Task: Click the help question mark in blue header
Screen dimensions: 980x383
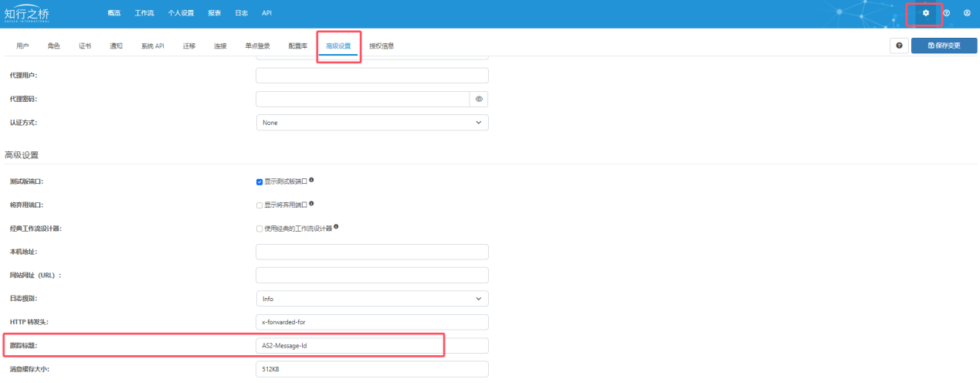Action: [x=946, y=13]
